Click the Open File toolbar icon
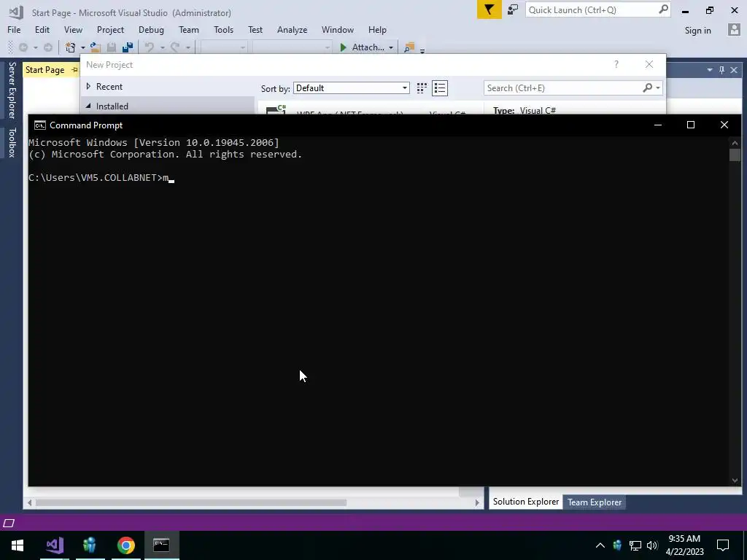Image resolution: width=747 pixels, height=560 pixels. point(96,47)
